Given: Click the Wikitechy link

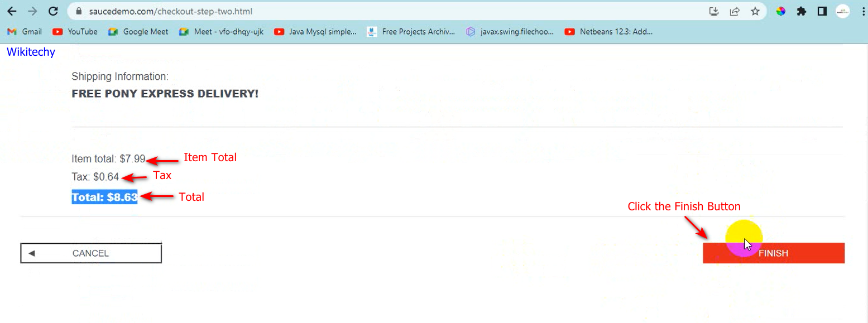Looking at the screenshot, I should click(x=31, y=52).
